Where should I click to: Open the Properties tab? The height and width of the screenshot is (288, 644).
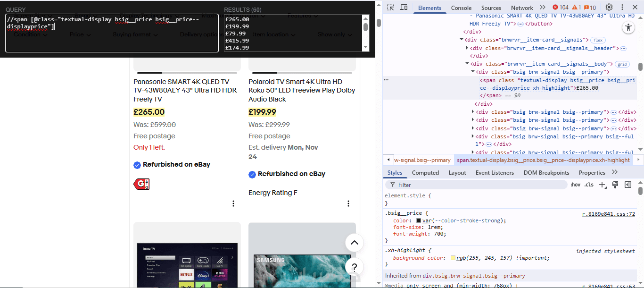592,172
